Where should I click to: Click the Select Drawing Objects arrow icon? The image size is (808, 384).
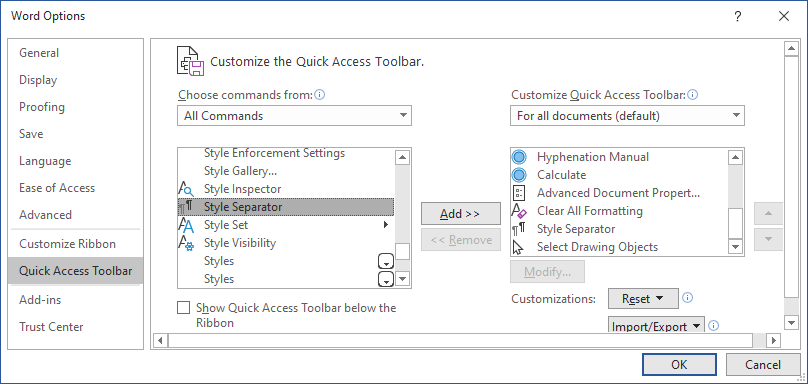tap(518, 247)
